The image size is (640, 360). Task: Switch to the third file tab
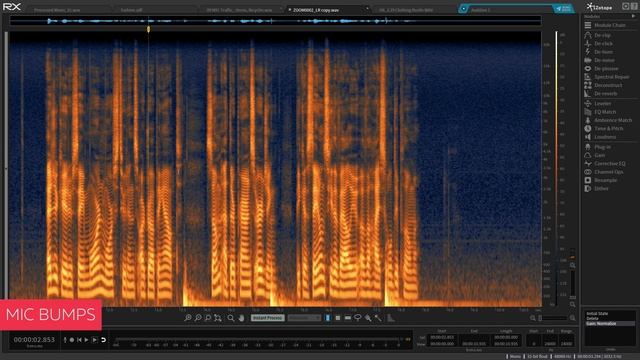[239, 10]
